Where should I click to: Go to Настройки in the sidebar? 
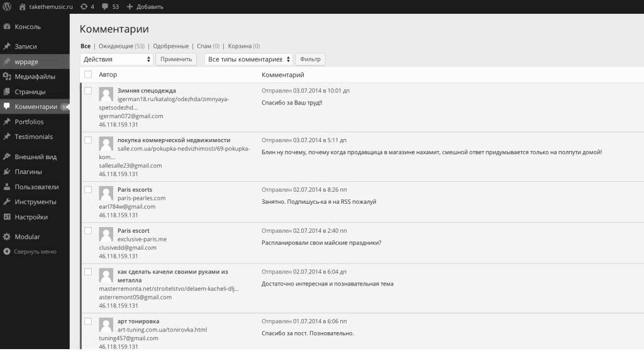tap(31, 217)
